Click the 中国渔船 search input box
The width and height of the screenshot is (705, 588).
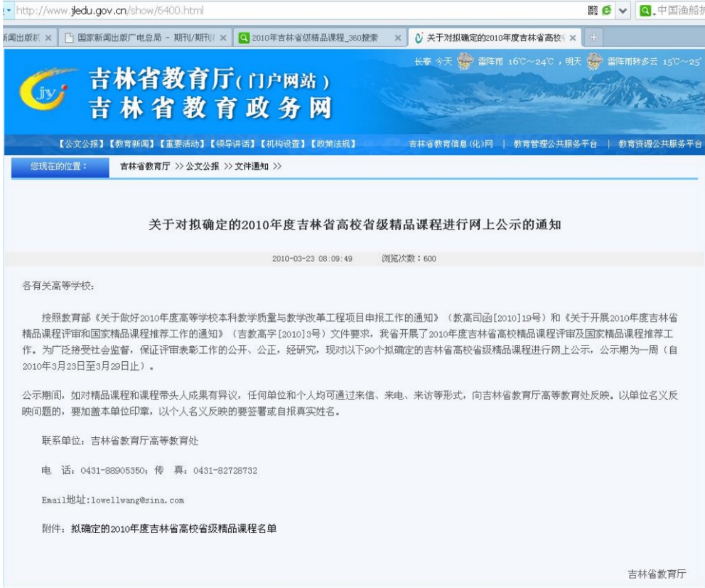(x=680, y=11)
